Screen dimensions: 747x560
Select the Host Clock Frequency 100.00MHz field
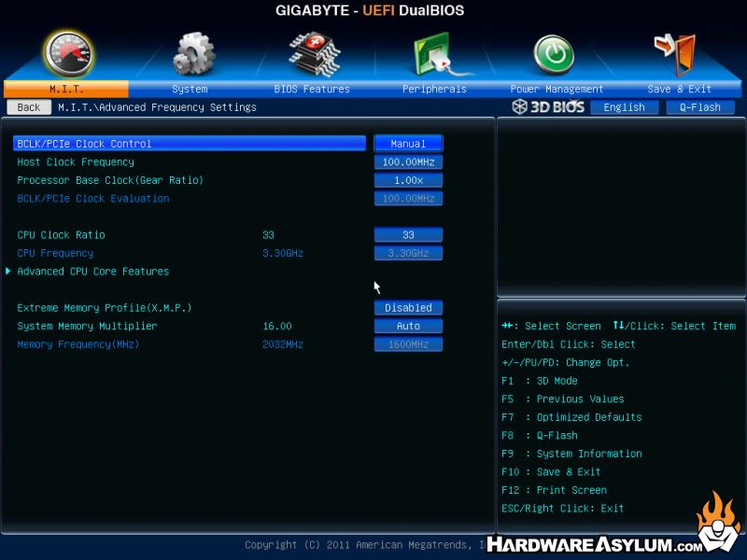[408, 161]
